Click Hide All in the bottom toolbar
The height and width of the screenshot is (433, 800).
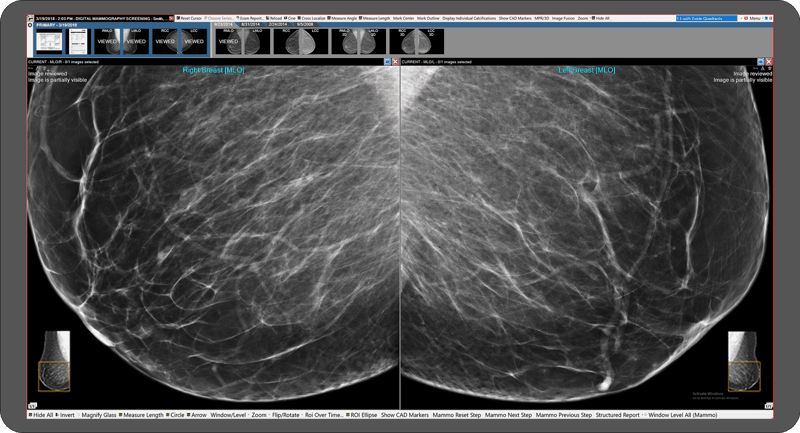41,415
